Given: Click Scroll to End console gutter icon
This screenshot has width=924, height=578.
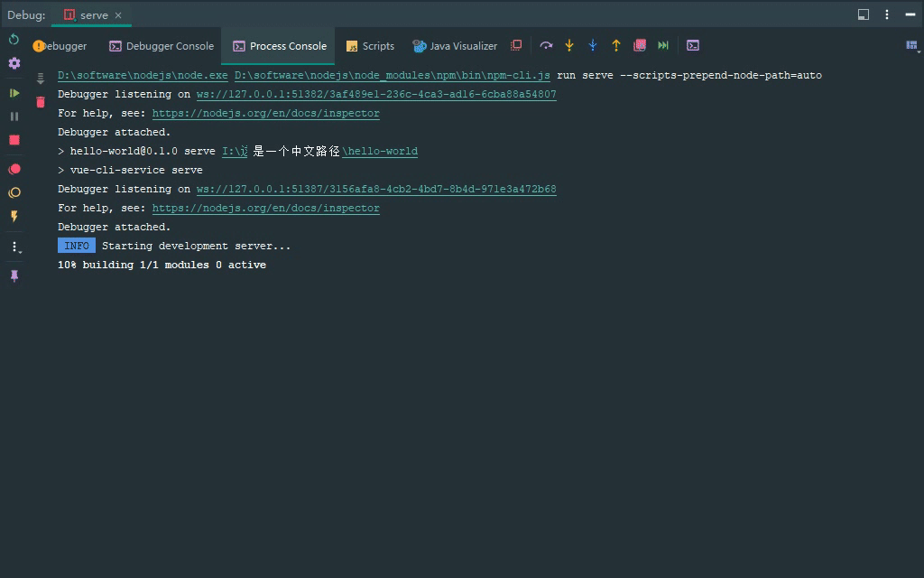Looking at the screenshot, I should coord(40,79).
